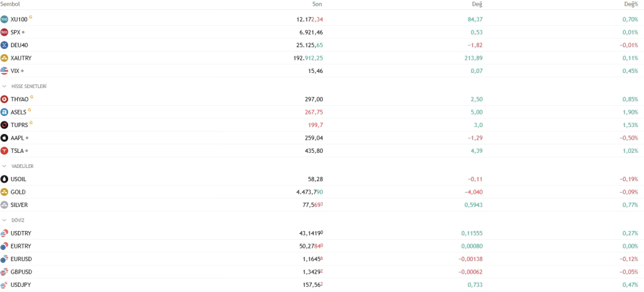
Task: Click the USOIL droplet icon
Action: tap(4, 179)
